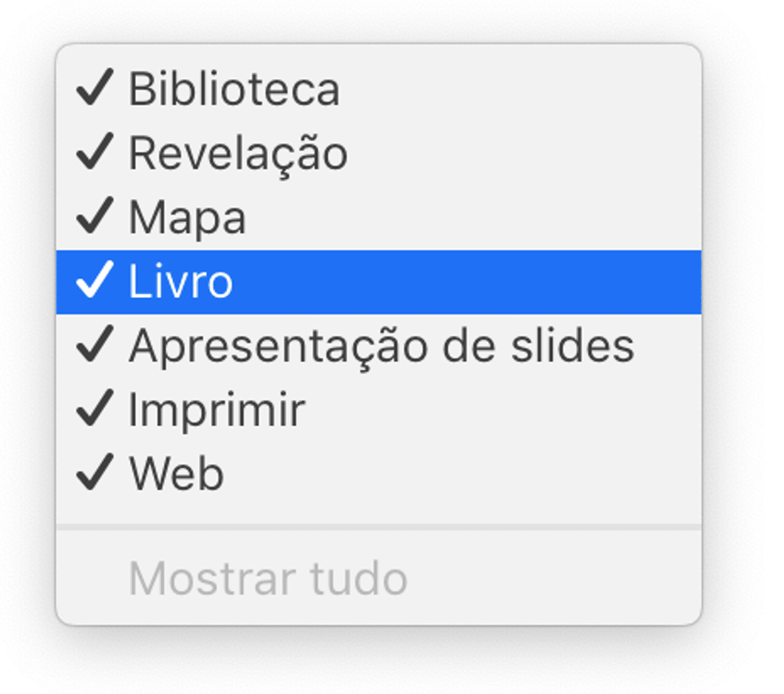Select the Mapa menu item
Viewport: 784px width, 694px height.
379,217
